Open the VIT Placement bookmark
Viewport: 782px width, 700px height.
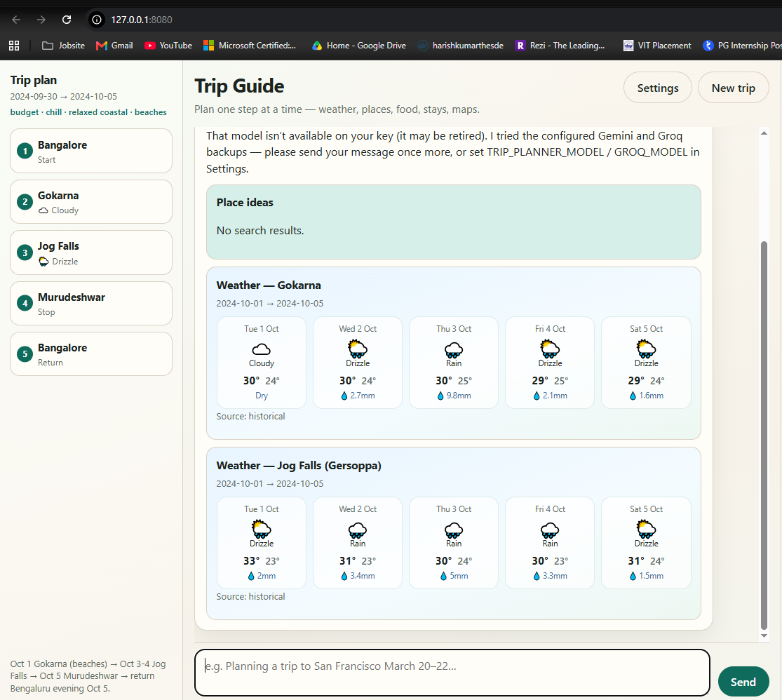point(657,46)
